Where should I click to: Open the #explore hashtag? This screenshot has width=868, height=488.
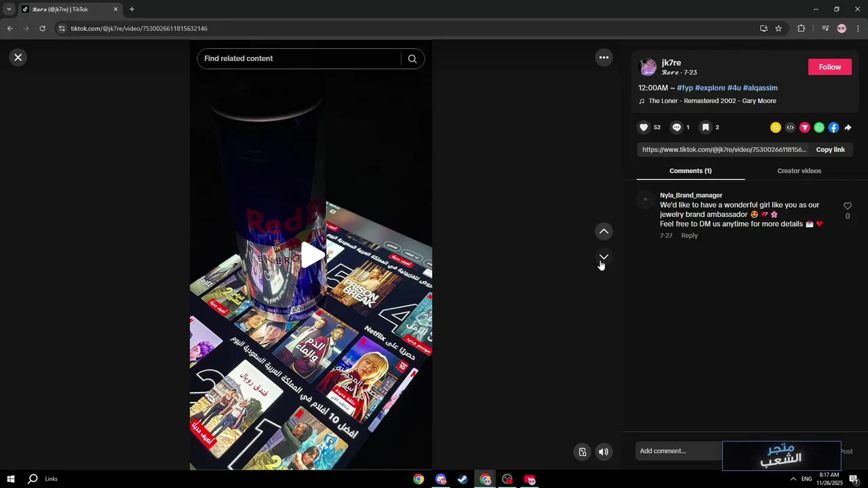[x=710, y=88]
